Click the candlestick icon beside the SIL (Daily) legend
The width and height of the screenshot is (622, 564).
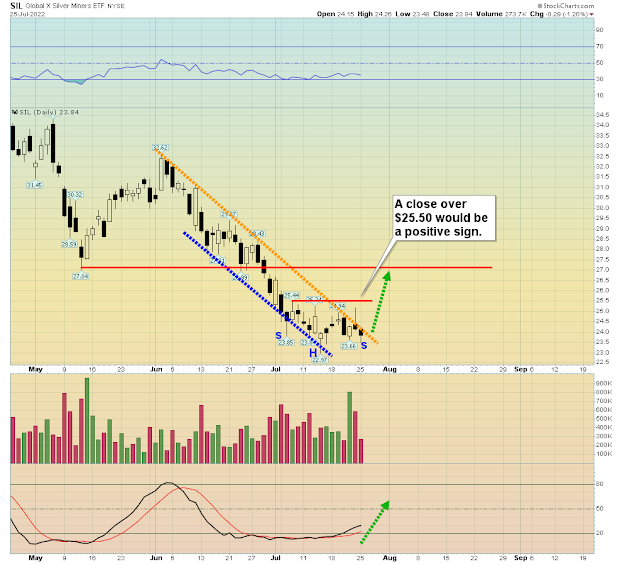[15, 112]
